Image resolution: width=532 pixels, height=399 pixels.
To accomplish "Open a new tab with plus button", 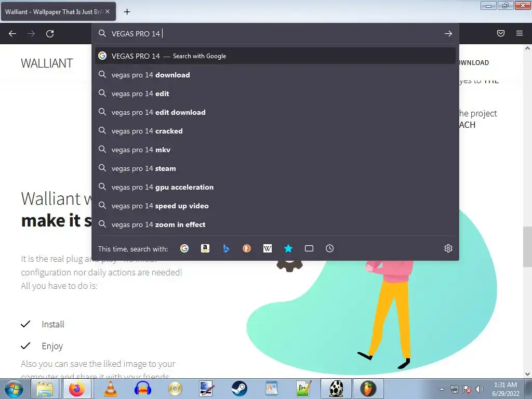I will [x=127, y=12].
